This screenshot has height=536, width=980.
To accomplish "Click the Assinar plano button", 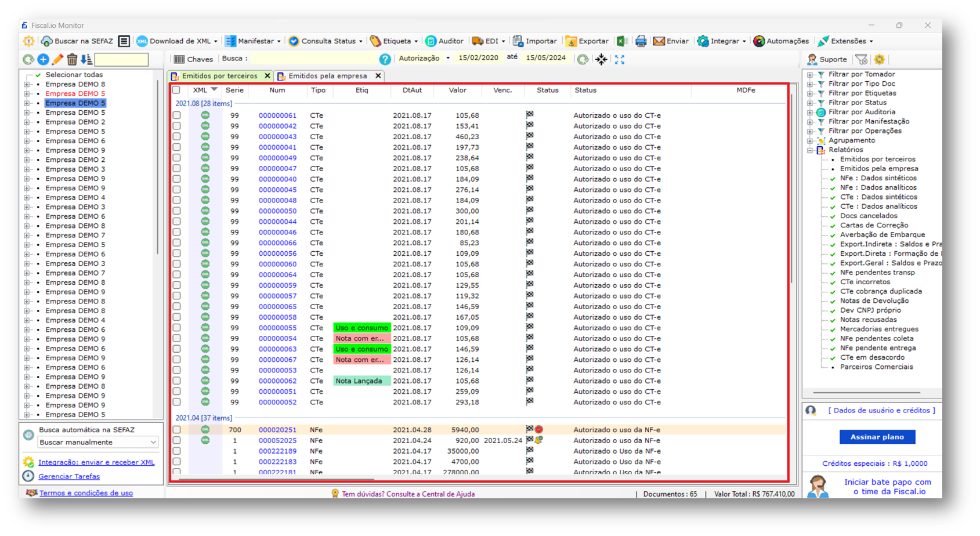I will (877, 437).
